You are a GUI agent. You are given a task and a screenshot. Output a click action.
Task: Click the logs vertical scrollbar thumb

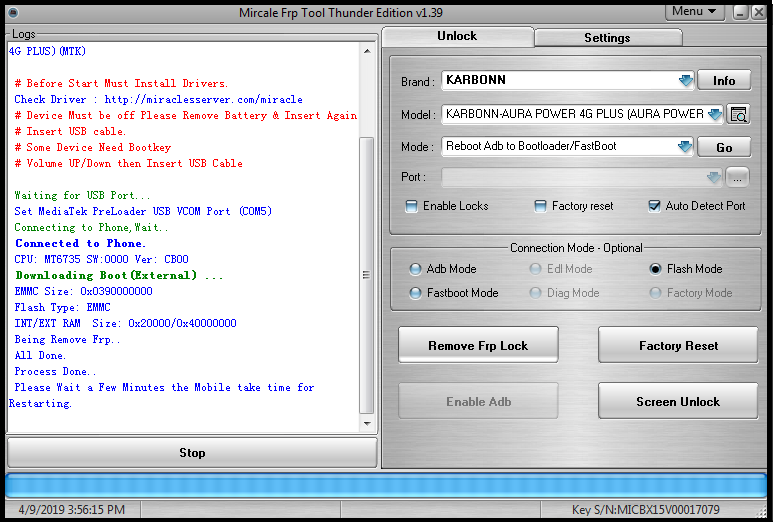pyautogui.click(x=366, y=275)
